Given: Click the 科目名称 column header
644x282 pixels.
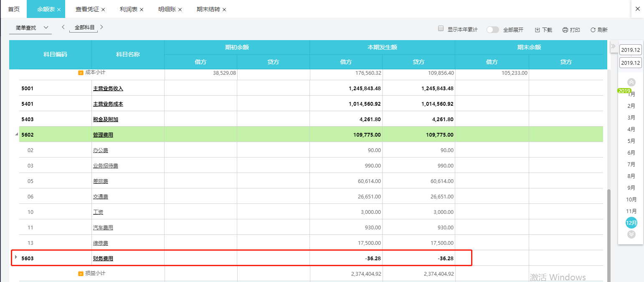Looking at the screenshot, I should click(128, 54).
